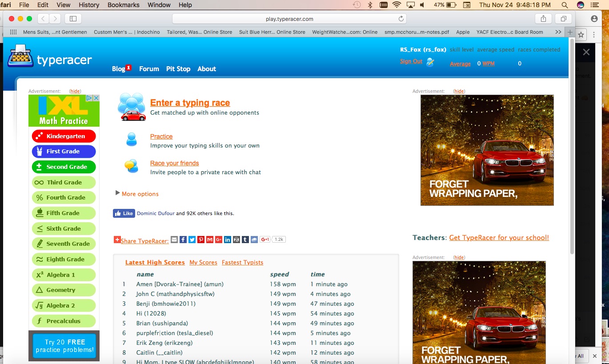
Task: Hide the left IXL advertisement
Action: (x=75, y=91)
